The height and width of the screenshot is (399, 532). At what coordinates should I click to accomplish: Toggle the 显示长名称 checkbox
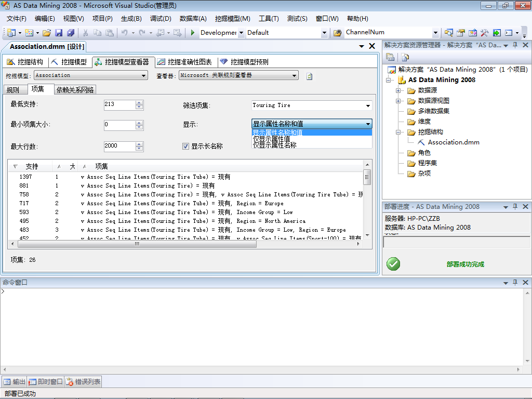click(x=185, y=146)
